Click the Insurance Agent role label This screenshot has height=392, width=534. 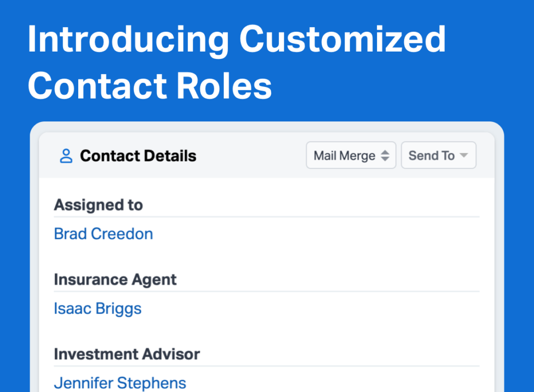click(115, 279)
